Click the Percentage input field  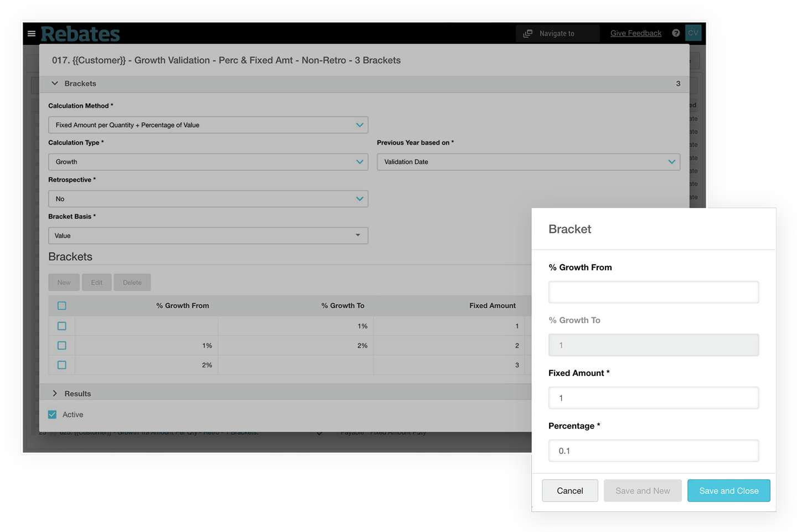click(x=653, y=451)
